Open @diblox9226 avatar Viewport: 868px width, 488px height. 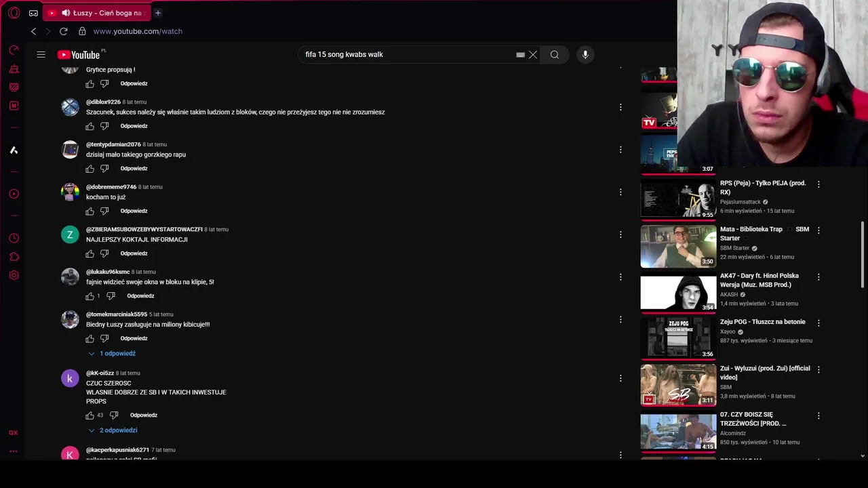pos(70,107)
